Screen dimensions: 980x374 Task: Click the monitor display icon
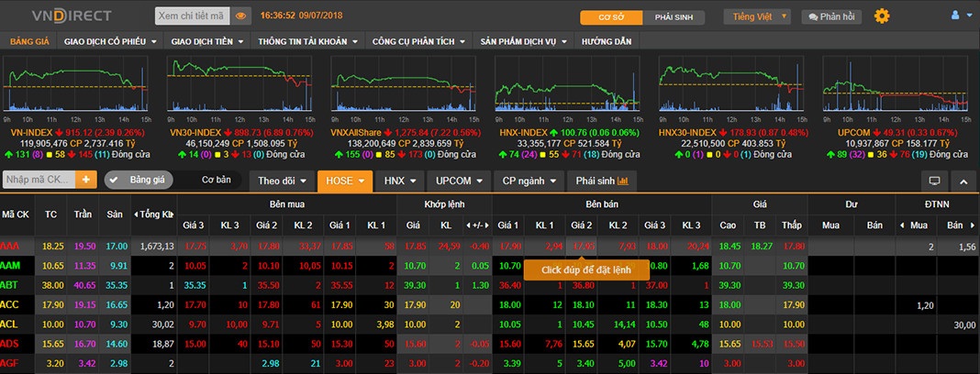coord(935,181)
